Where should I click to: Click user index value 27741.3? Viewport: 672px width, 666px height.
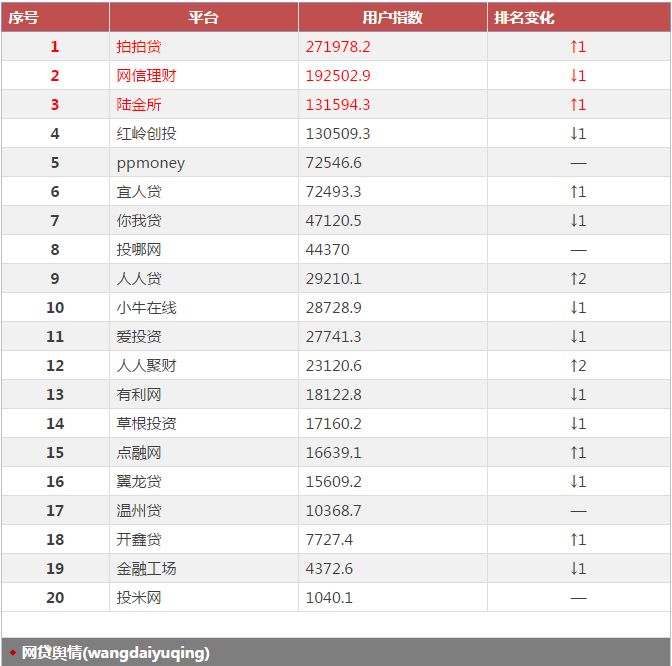coord(333,336)
